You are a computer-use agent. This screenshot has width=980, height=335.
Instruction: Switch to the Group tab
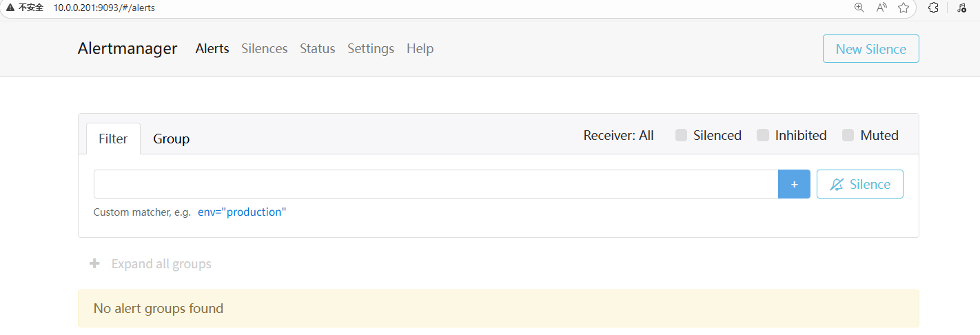(x=171, y=139)
